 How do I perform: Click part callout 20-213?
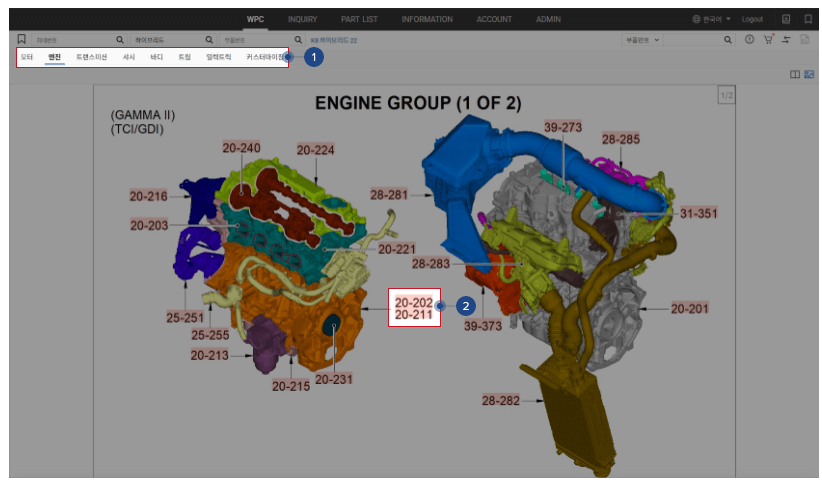pos(209,356)
